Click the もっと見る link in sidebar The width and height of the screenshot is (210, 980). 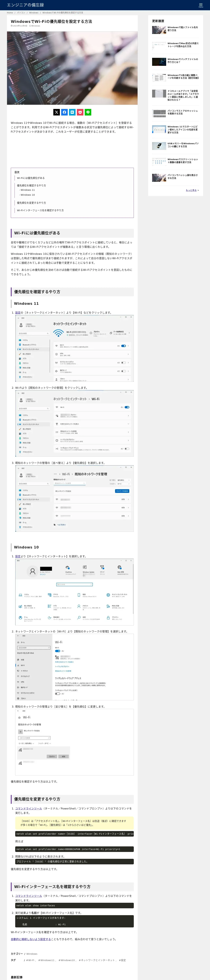pyautogui.click(x=191, y=190)
